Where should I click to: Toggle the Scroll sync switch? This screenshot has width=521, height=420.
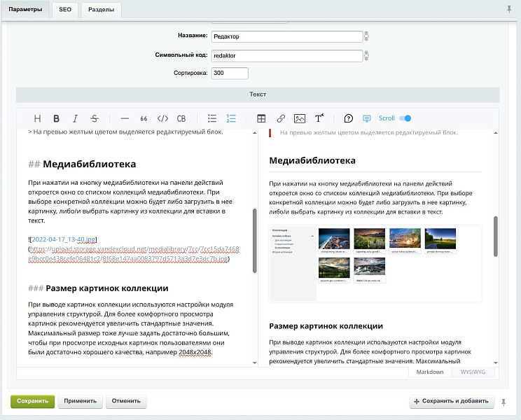pyautogui.click(x=405, y=118)
